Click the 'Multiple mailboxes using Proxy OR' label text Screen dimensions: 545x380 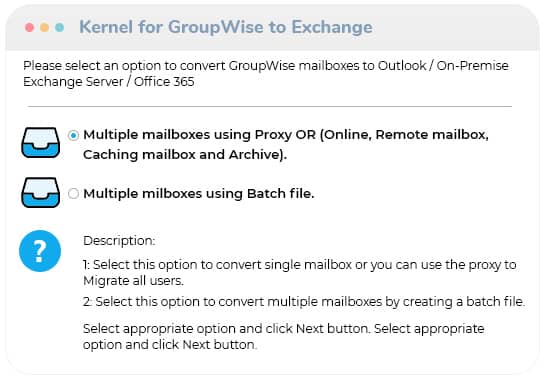[200, 135]
